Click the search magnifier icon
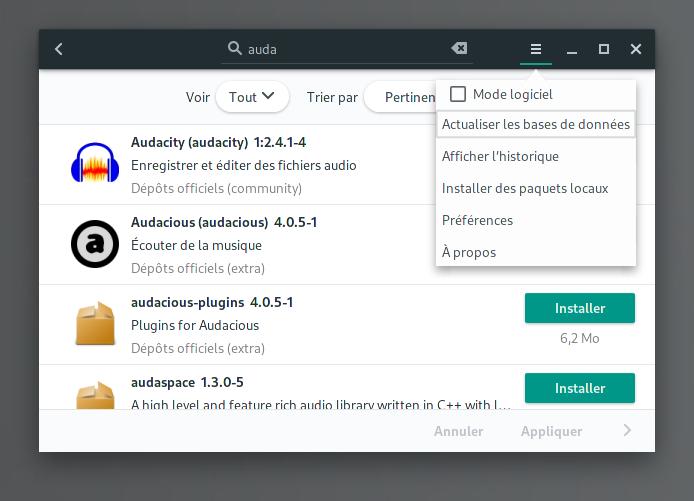This screenshot has height=501, width=694. pyautogui.click(x=235, y=48)
